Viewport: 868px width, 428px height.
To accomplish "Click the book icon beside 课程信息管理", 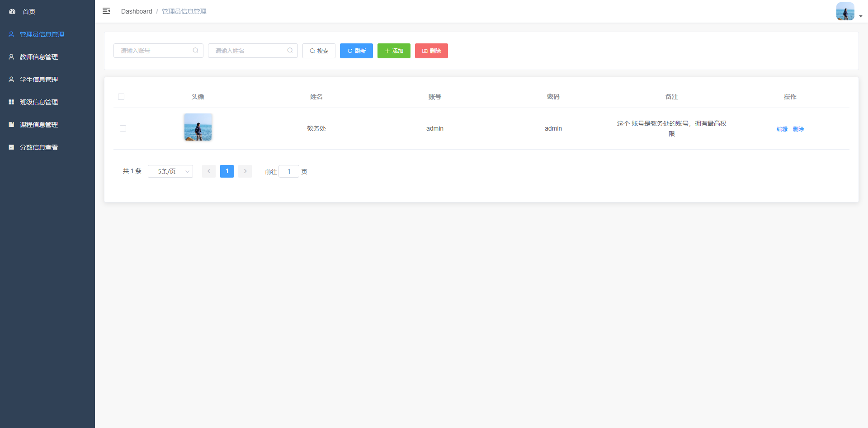I will 11,125.
